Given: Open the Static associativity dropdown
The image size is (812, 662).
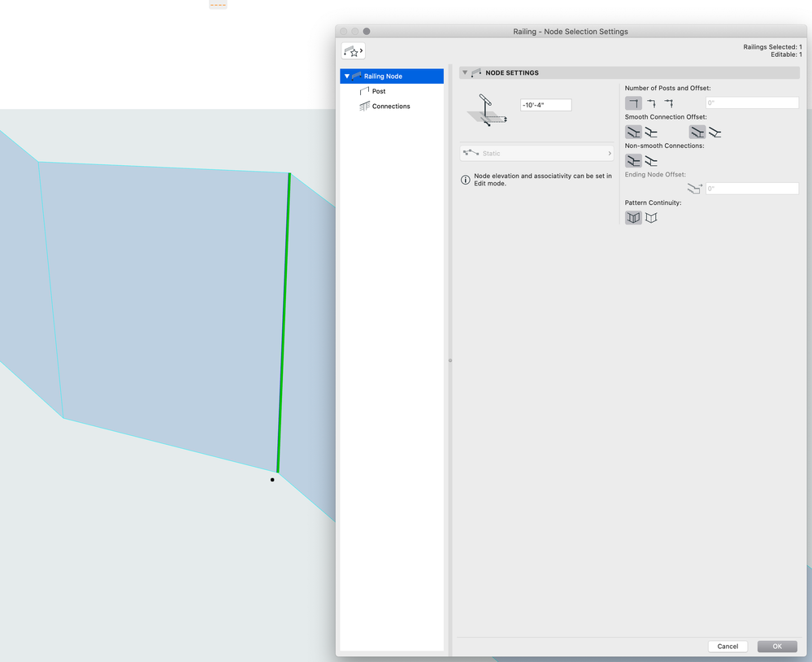Looking at the screenshot, I should click(x=537, y=154).
